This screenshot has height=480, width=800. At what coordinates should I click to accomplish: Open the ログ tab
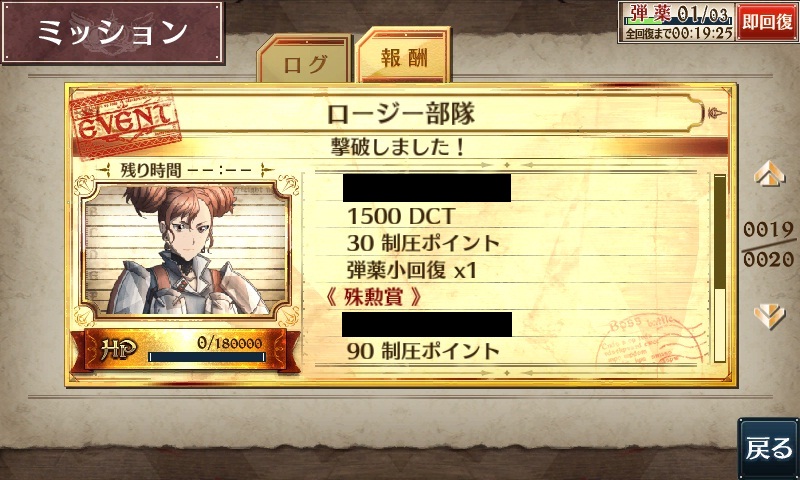[305, 59]
